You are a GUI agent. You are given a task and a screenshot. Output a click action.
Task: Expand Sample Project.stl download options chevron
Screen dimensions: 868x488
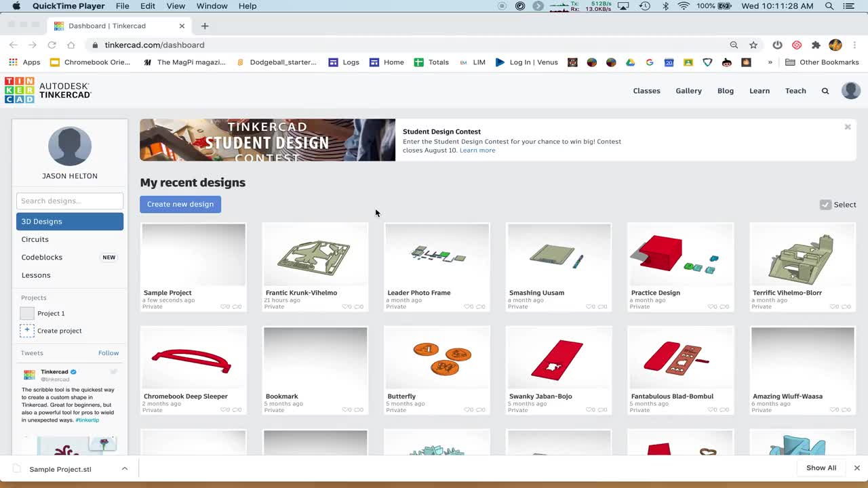(x=125, y=468)
